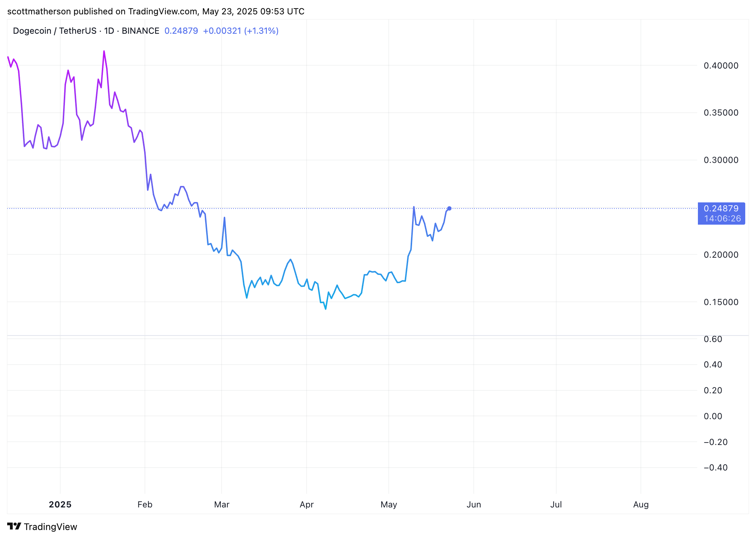756x539 pixels.
Task: Click the TradingView logo icon
Action: click(14, 526)
